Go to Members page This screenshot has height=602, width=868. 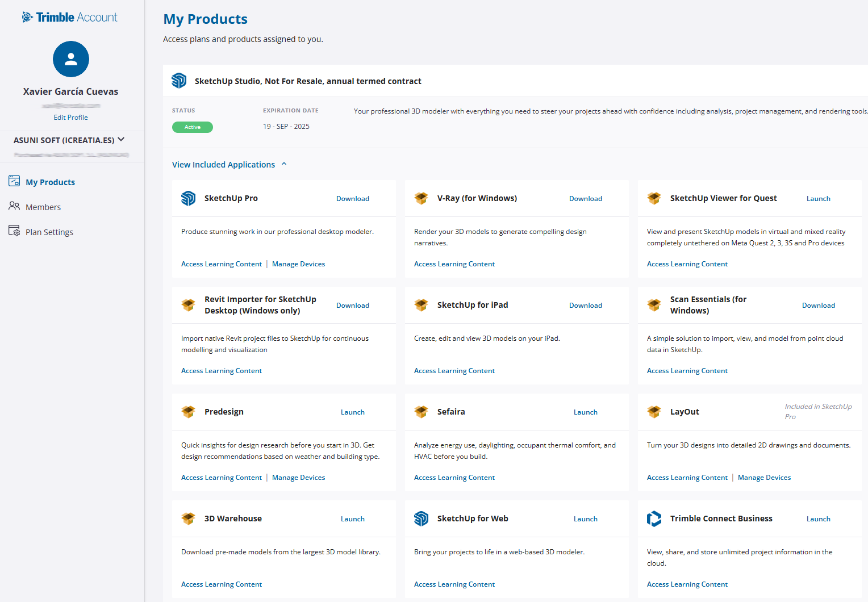(43, 207)
